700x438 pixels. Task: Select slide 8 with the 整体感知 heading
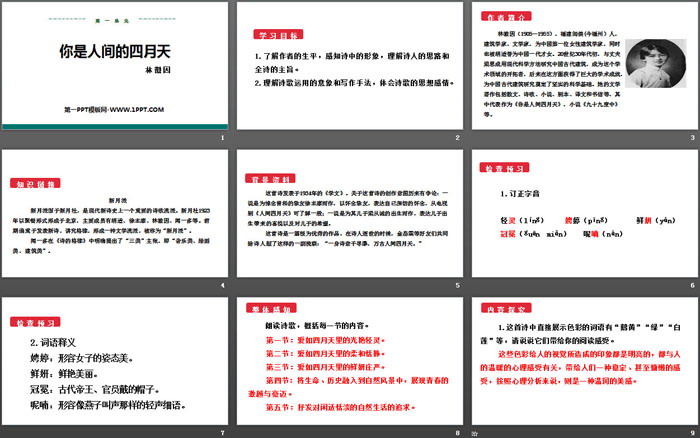click(x=350, y=361)
